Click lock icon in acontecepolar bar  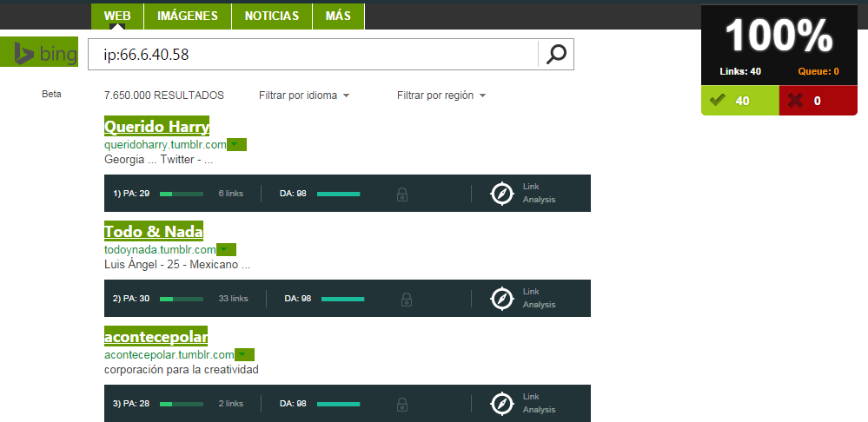point(402,405)
